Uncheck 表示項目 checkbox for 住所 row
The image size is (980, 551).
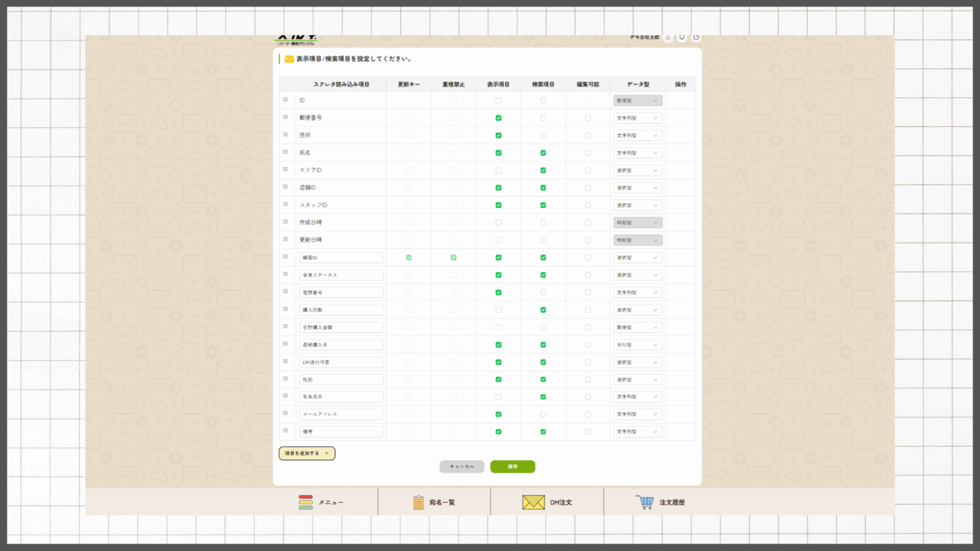(x=499, y=135)
